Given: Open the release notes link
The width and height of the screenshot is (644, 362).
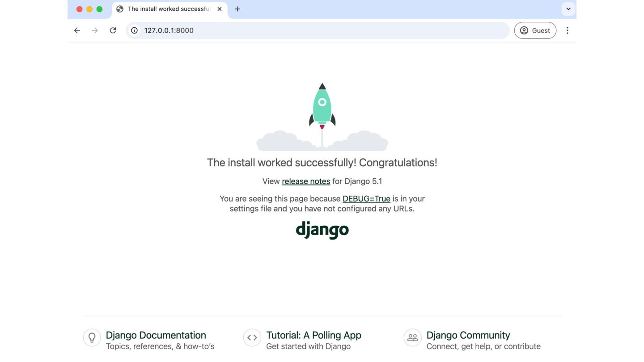Looking at the screenshot, I should [x=306, y=181].
